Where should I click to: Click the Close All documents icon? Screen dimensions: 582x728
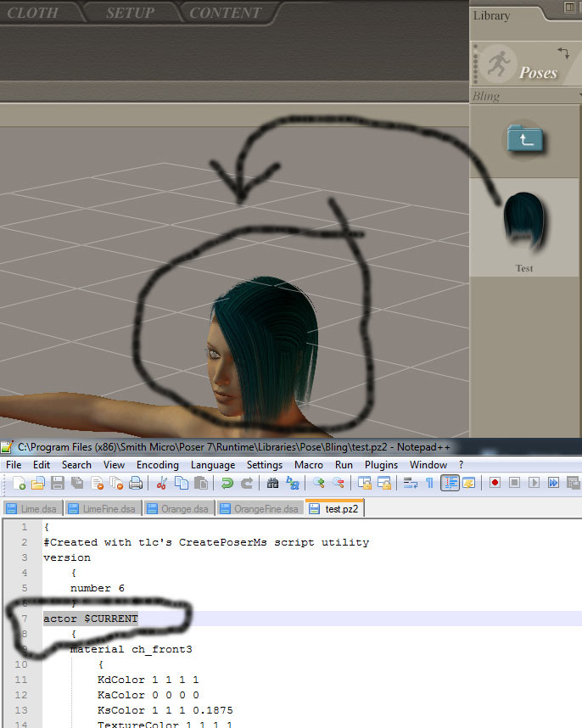click(x=116, y=484)
